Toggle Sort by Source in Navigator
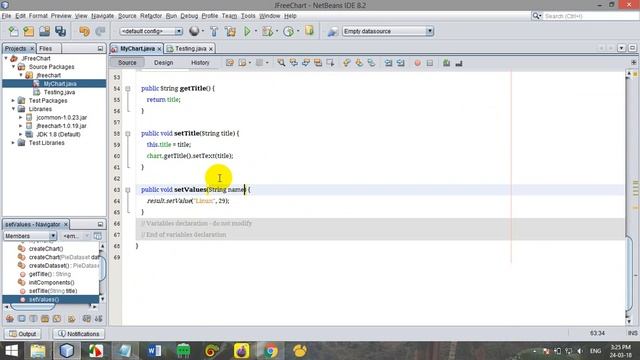The image size is (640, 360). (98, 318)
